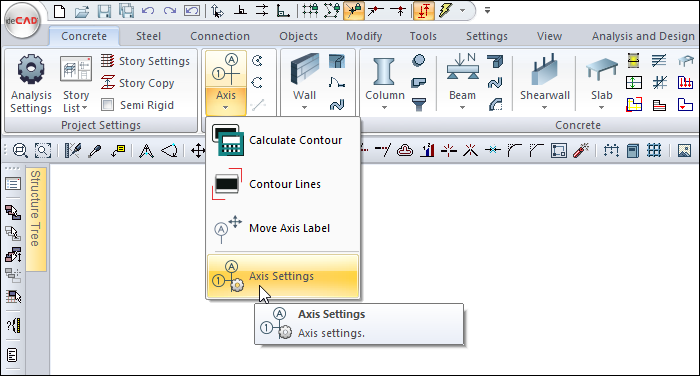Open a file with folder icon
Viewport: 700px width, 376px height.
point(82,11)
